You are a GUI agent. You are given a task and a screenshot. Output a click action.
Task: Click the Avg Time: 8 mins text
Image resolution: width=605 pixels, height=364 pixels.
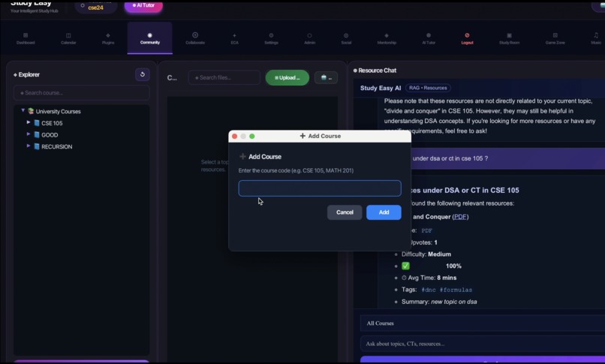click(x=429, y=278)
